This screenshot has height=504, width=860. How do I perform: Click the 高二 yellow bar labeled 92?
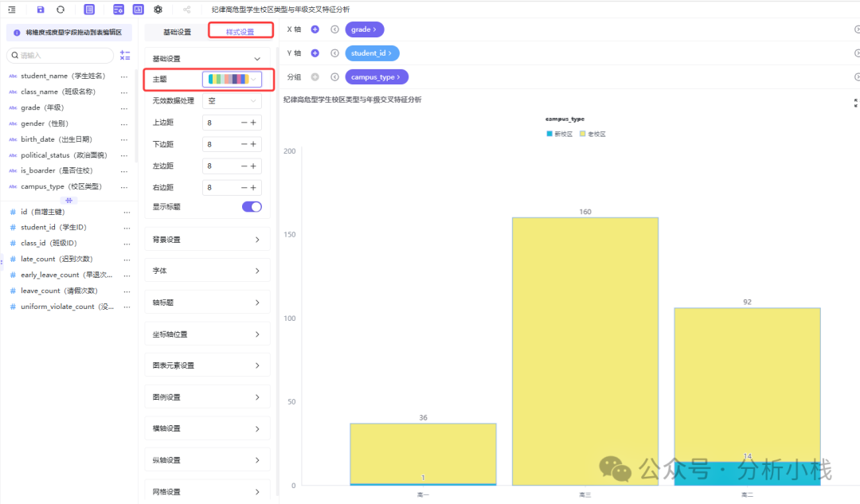coord(747,385)
